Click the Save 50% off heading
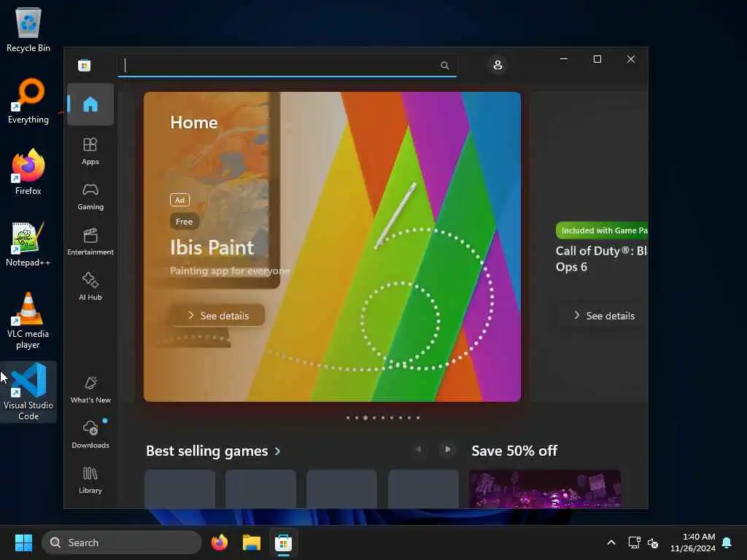The width and height of the screenshot is (747, 560). click(514, 451)
